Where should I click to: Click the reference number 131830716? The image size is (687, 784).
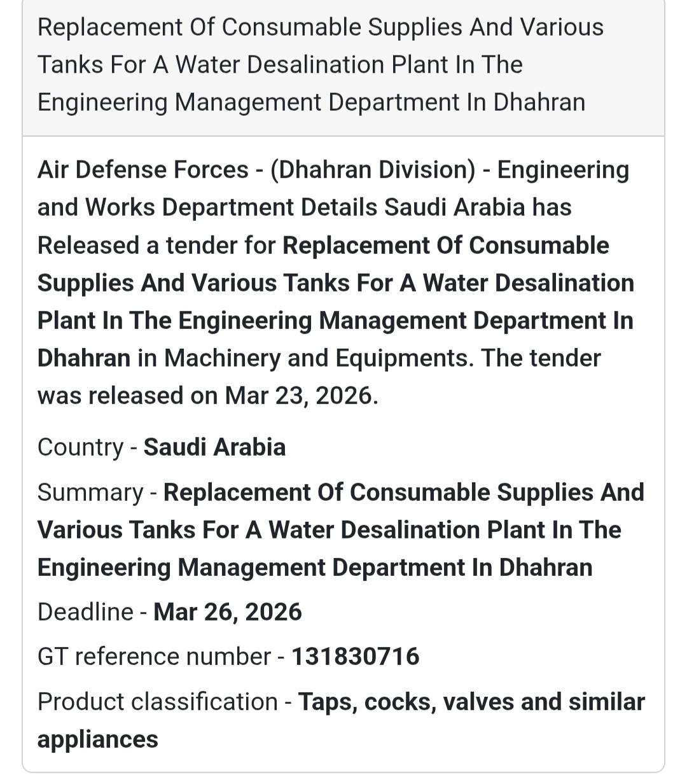(356, 657)
